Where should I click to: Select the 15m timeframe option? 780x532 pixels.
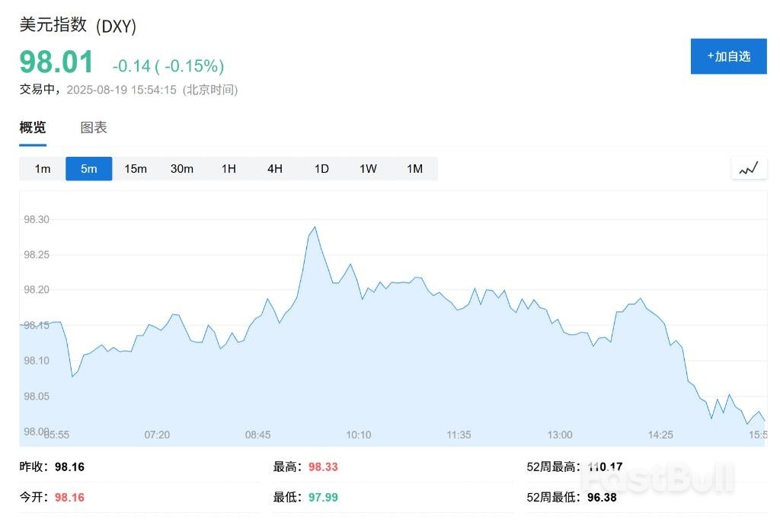(x=136, y=168)
